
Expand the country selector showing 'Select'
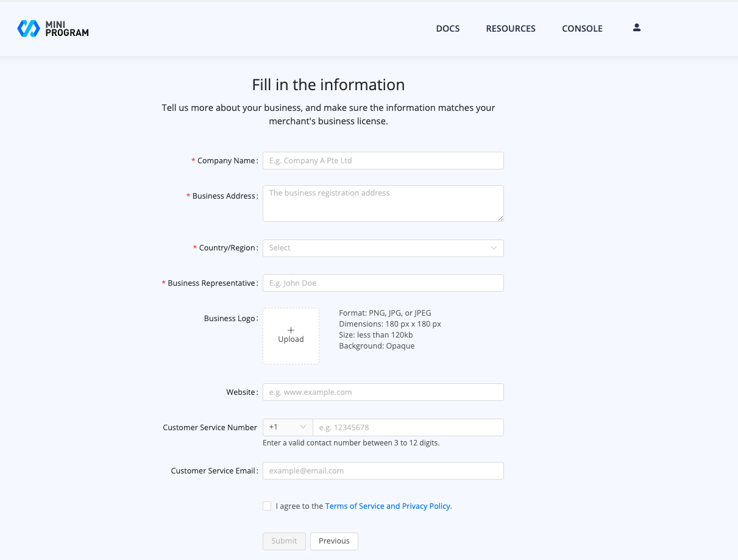tap(383, 248)
